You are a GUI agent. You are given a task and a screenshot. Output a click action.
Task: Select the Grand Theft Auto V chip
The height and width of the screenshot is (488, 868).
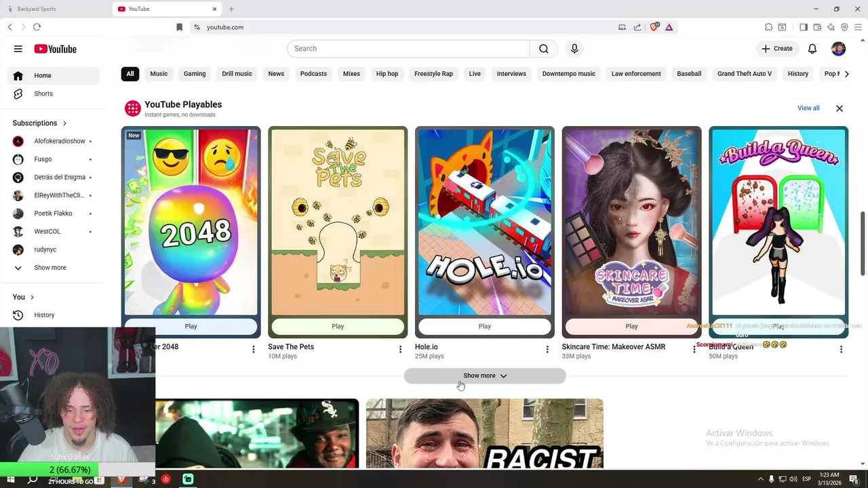click(x=745, y=74)
